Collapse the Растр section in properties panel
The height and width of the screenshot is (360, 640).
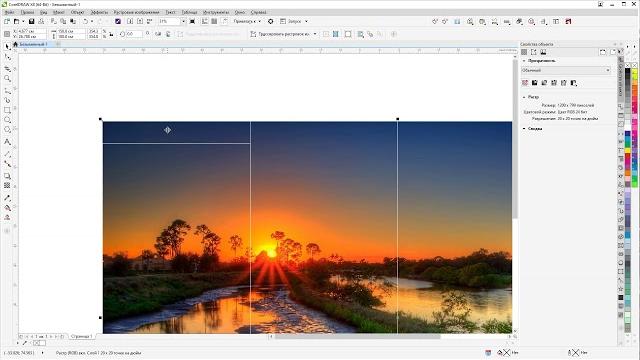point(524,97)
